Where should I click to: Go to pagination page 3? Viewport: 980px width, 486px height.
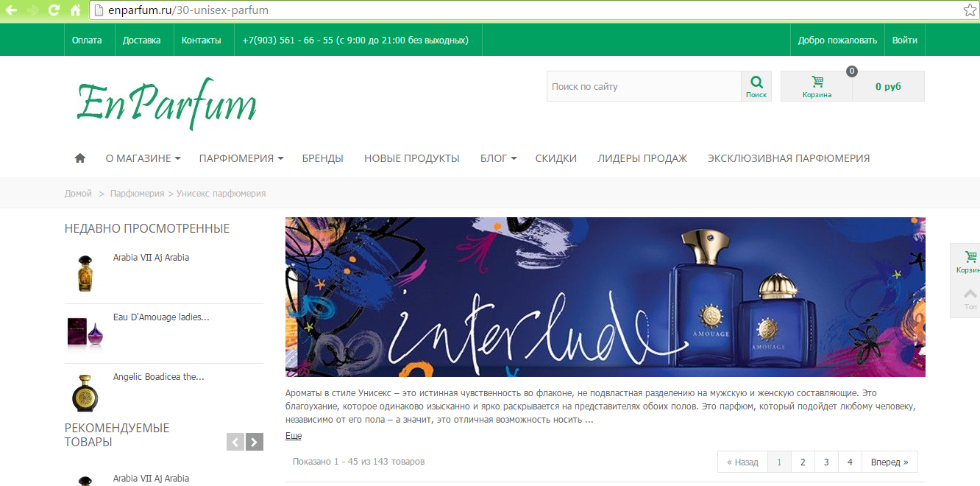pyautogui.click(x=826, y=462)
